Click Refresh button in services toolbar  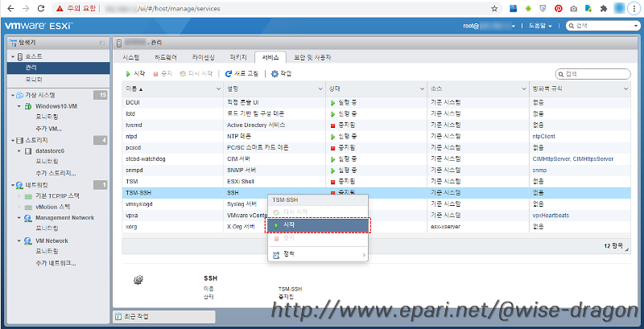(242, 74)
